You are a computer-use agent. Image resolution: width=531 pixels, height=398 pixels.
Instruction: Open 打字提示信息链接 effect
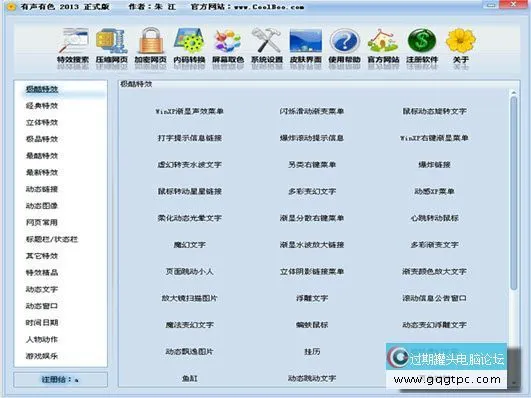[x=189, y=138]
